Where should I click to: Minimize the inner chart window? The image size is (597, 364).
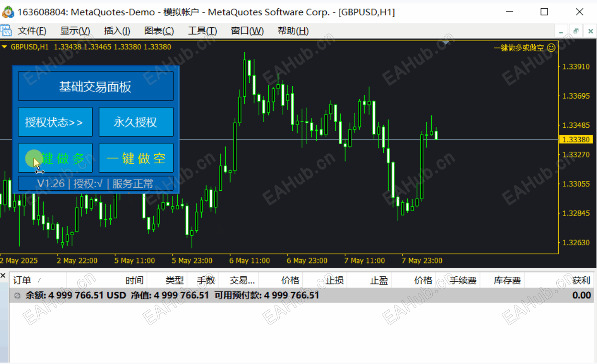pyautogui.click(x=562, y=31)
